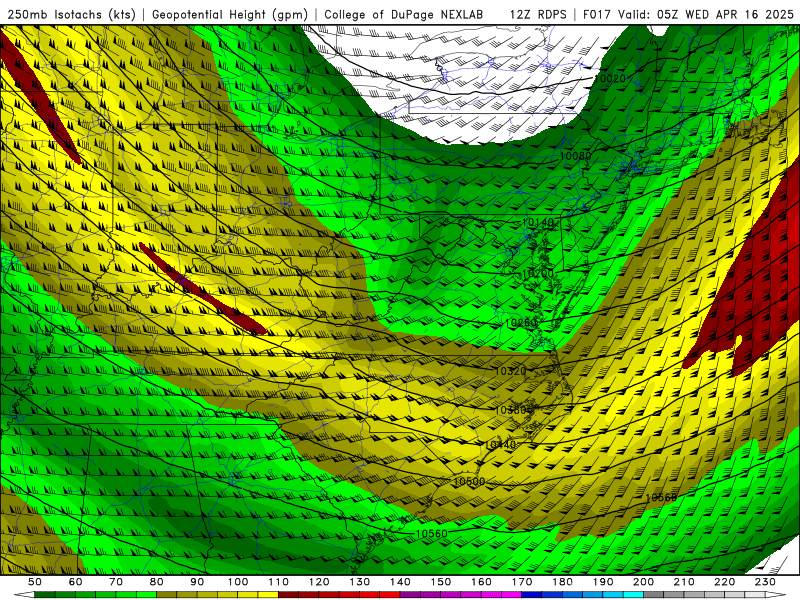
Task: Click the 140 value on the color scale
Action: click(401, 582)
